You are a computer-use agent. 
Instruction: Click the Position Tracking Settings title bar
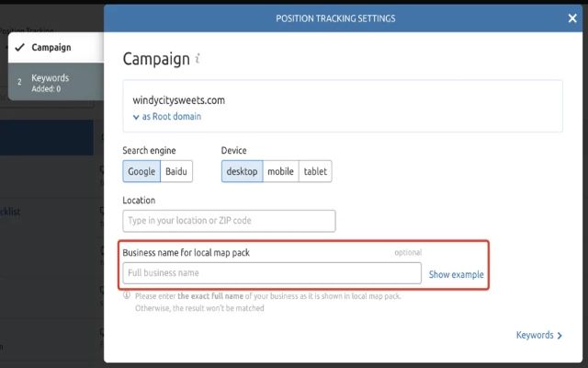coord(335,18)
